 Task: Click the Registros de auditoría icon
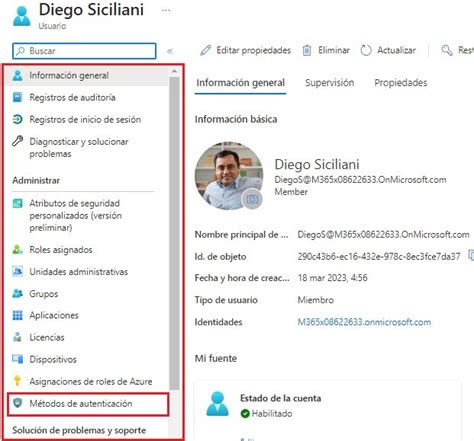point(17,97)
